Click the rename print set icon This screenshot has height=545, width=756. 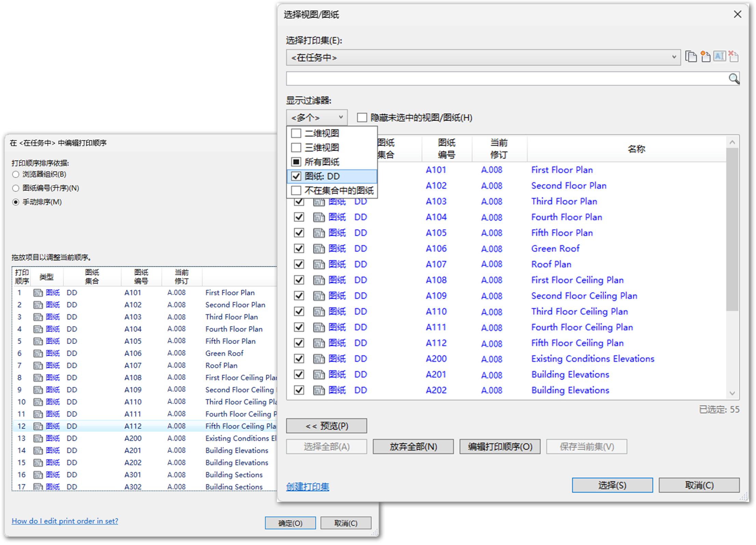click(x=719, y=57)
